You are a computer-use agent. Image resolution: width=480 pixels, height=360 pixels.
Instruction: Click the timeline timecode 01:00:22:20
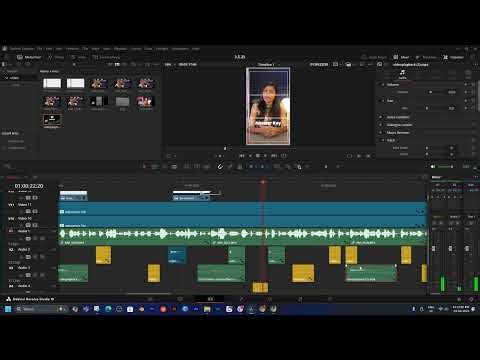tap(29, 186)
